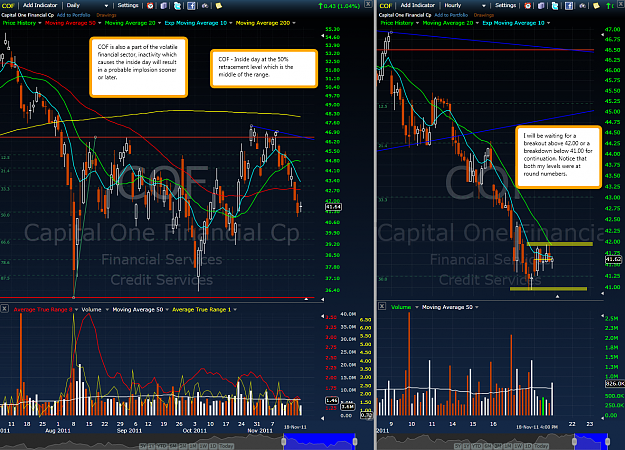The width and height of the screenshot is (625, 450).
Task: Share Hourly chart via Facebook icon
Action: [569, 6]
